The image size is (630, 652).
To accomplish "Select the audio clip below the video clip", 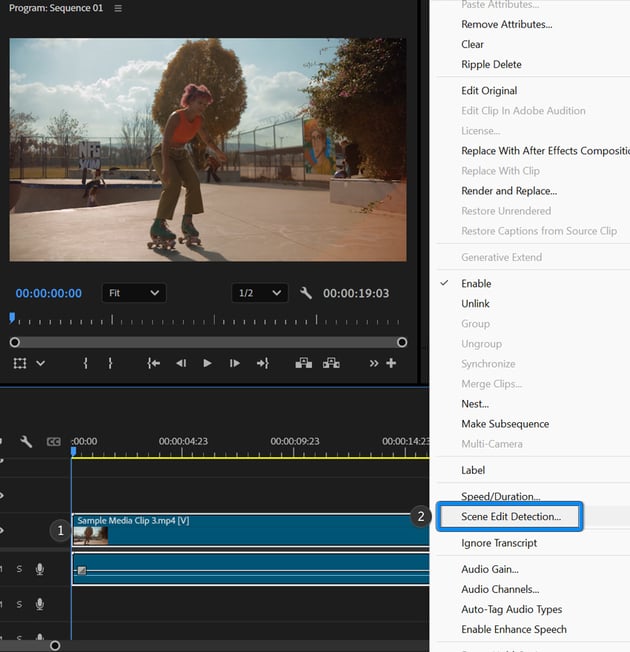I will click(x=251, y=569).
